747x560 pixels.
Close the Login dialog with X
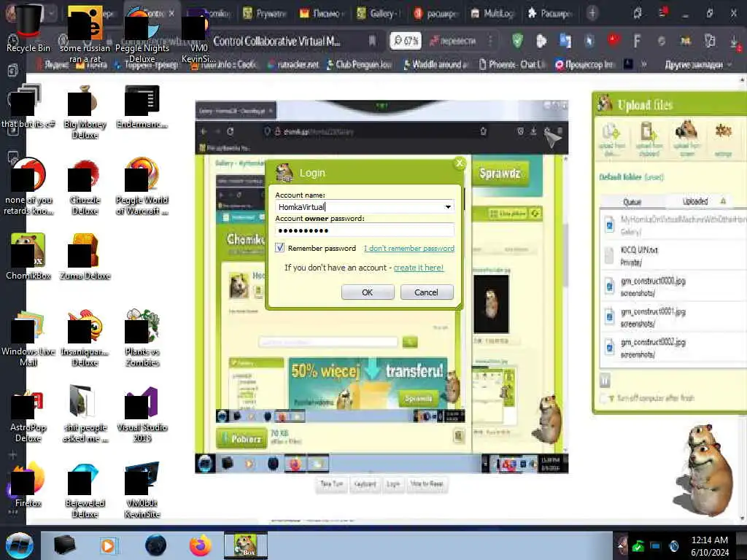[460, 163]
